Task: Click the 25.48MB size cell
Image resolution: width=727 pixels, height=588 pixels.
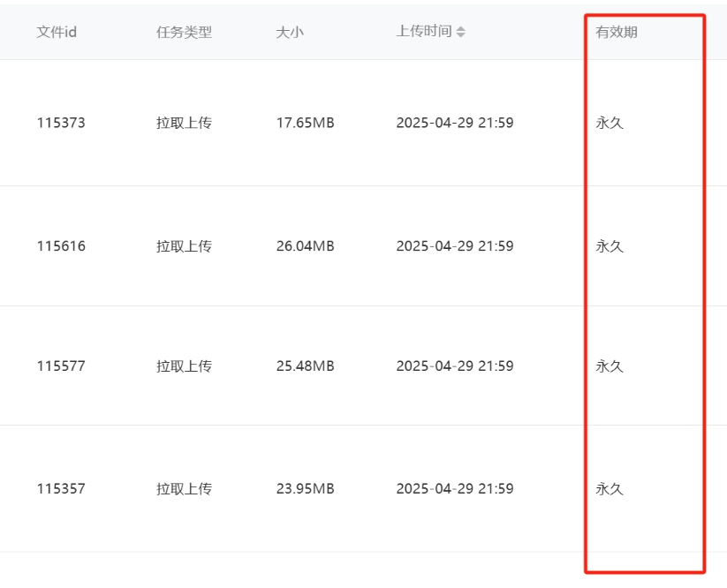Action: (x=305, y=366)
